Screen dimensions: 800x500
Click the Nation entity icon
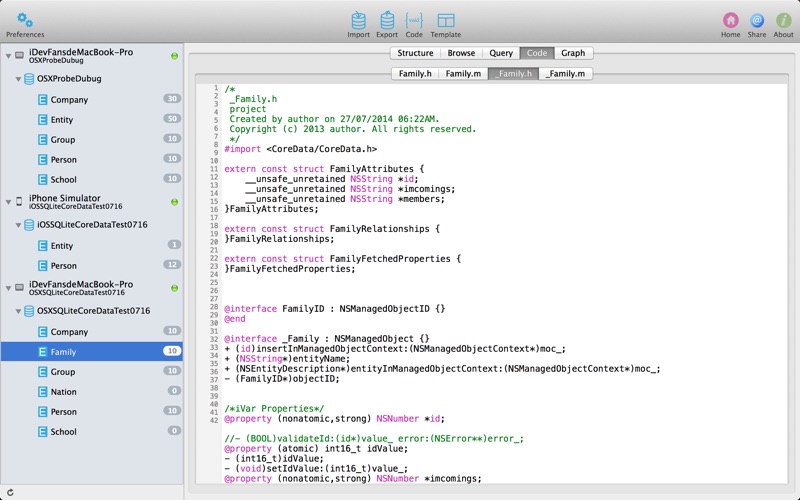coord(43,392)
